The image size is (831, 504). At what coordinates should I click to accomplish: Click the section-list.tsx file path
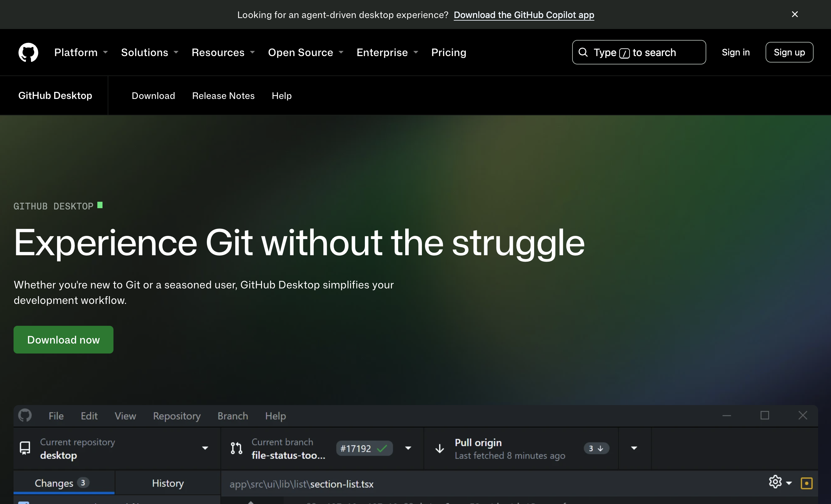tap(301, 484)
